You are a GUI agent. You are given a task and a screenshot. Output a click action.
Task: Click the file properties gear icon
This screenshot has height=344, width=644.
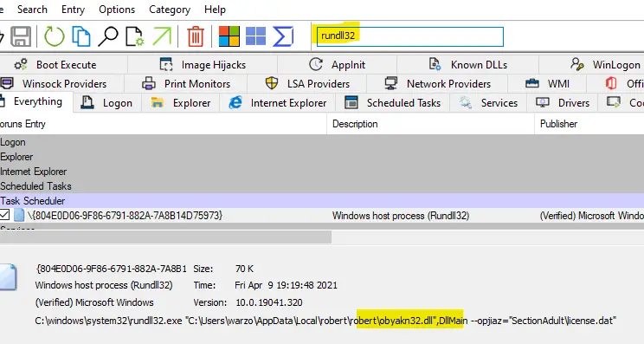tap(135, 36)
